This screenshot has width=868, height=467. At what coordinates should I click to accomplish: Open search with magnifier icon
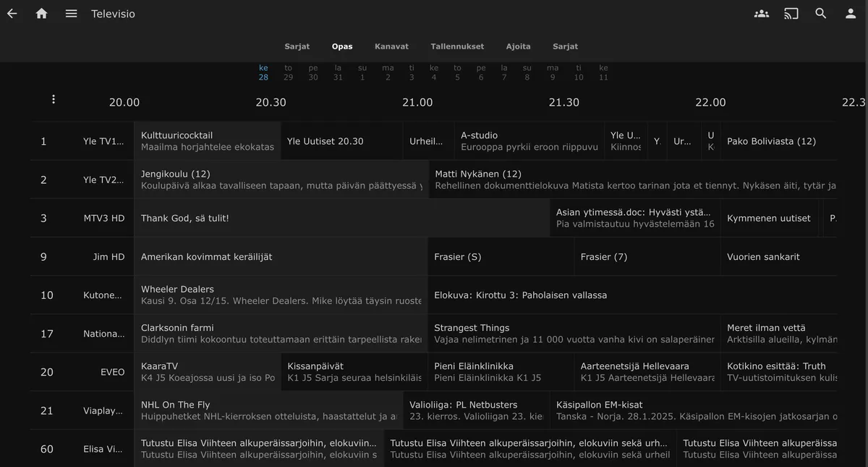pyautogui.click(x=821, y=14)
